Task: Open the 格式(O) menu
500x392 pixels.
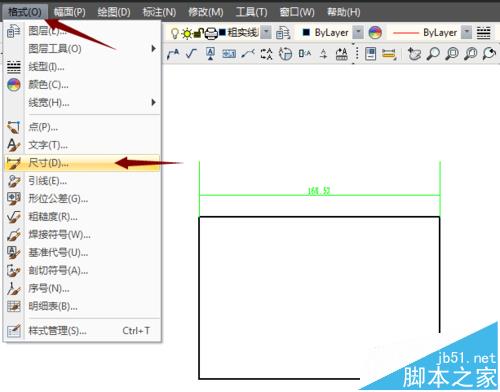Action: [x=25, y=12]
